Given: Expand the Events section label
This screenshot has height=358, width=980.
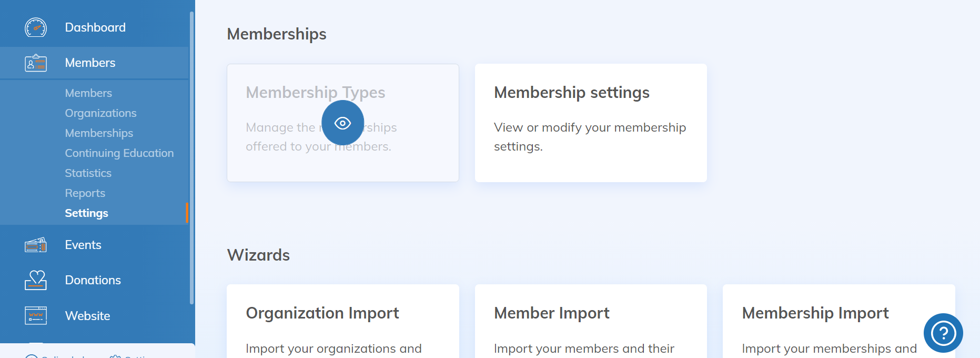Looking at the screenshot, I should pyautogui.click(x=83, y=245).
